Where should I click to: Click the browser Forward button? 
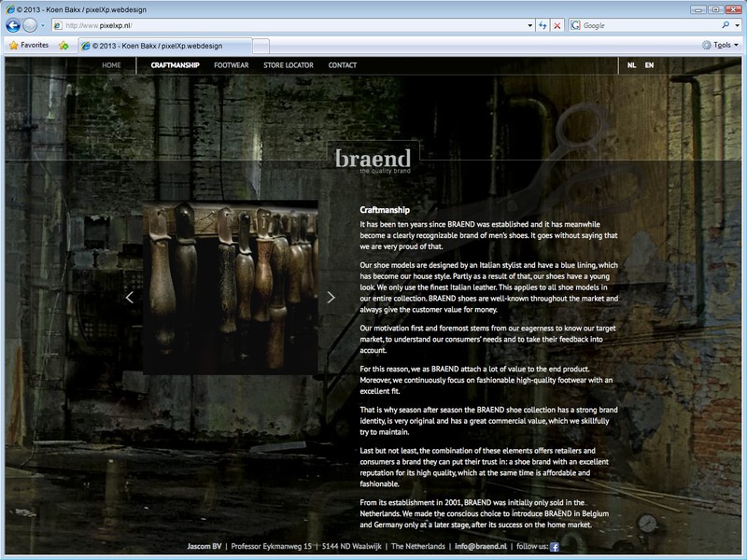tap(31, 25)
